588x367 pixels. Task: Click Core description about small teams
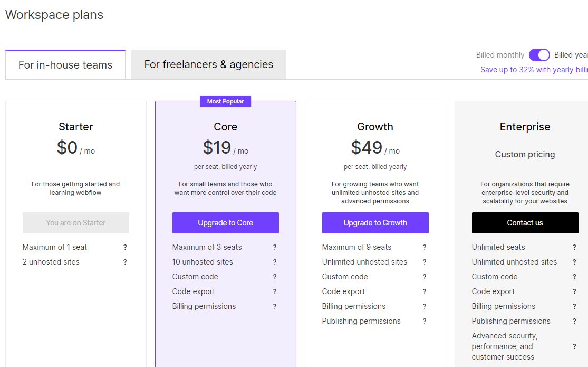click(225, 188)
